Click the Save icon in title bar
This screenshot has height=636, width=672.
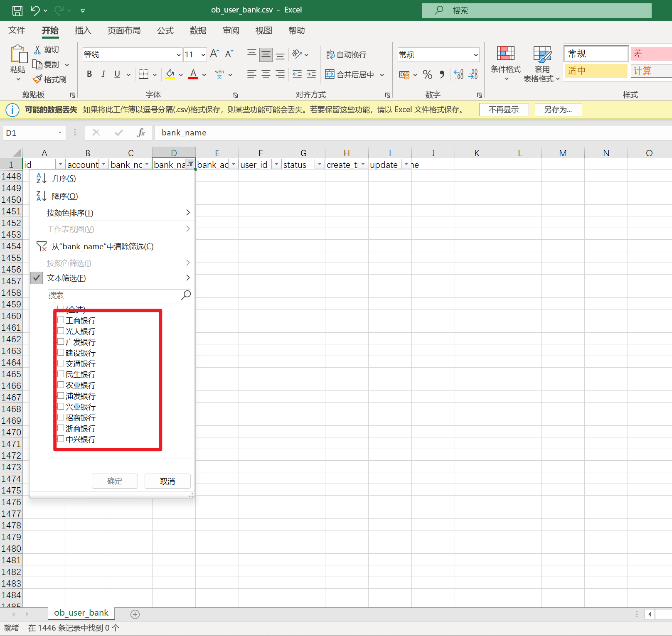(x=17, y=10)
